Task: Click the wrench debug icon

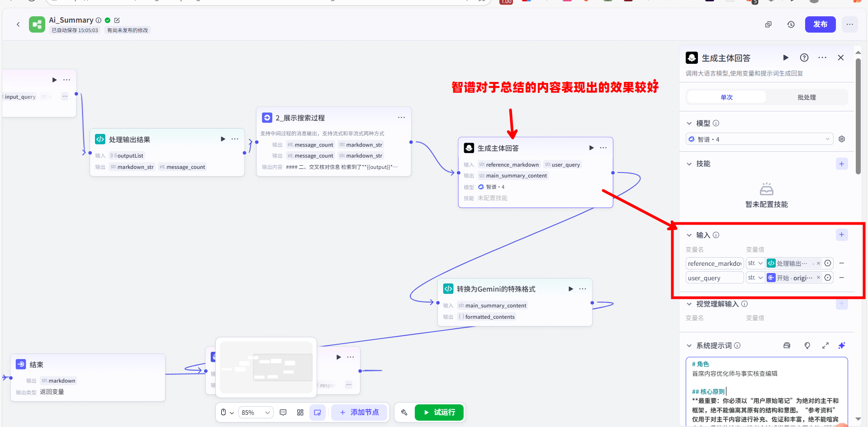Action: tap(404, 413)
